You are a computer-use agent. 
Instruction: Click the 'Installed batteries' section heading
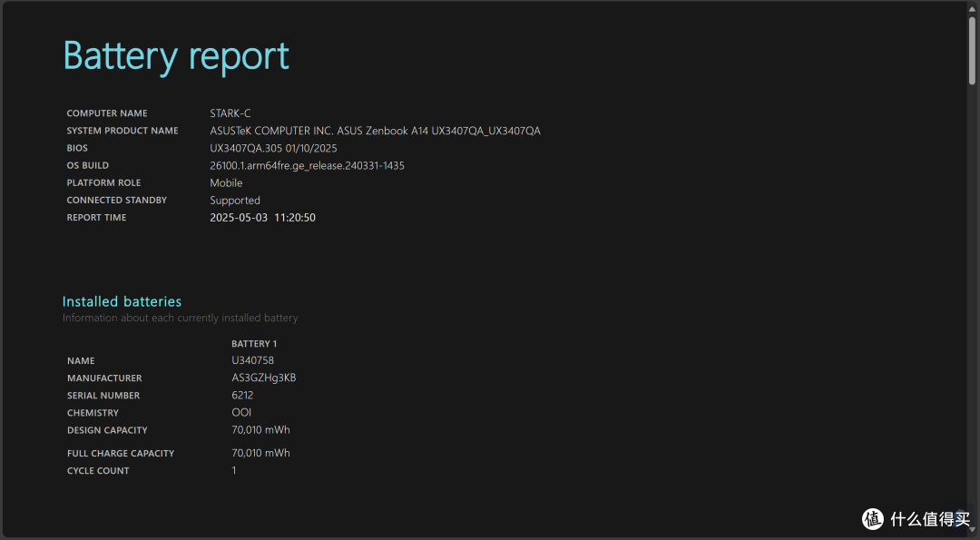[x=122, y=301]
